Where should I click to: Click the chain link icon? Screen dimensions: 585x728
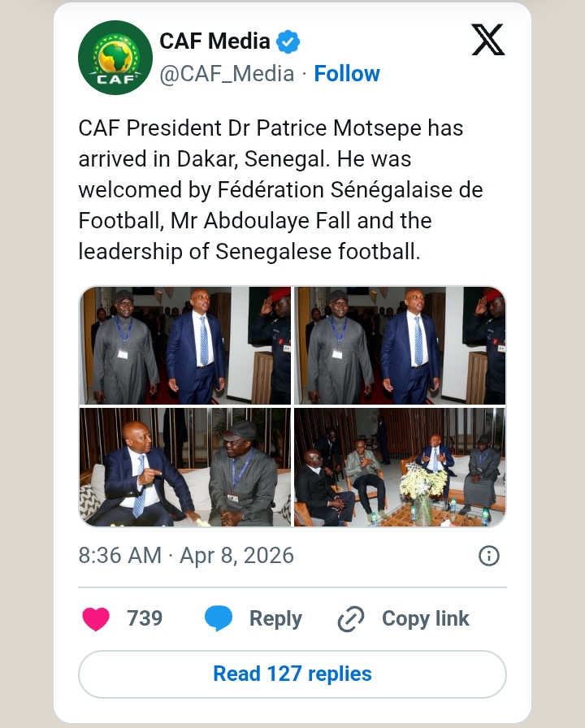click(x=351, y=619)
